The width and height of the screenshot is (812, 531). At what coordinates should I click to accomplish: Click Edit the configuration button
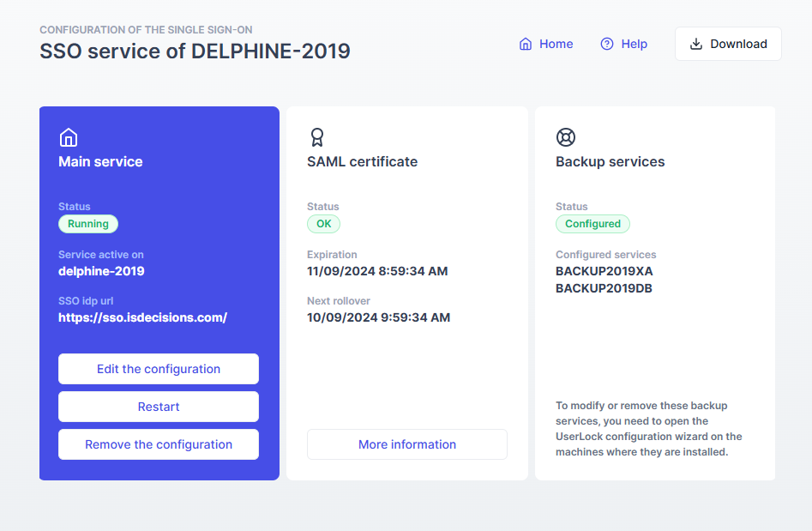159,369
